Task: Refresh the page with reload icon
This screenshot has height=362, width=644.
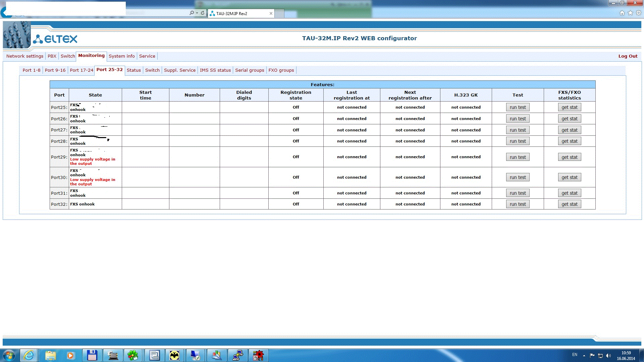Action: coord(203,13)
